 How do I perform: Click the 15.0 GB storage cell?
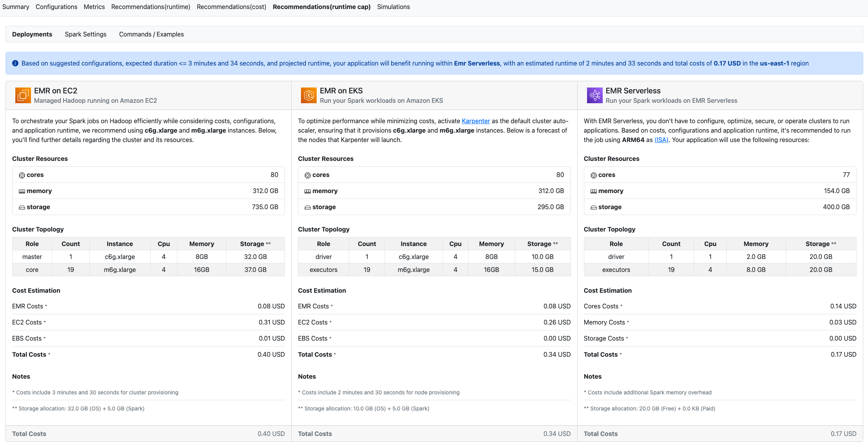pyautogui.click(x=543, y=270)
